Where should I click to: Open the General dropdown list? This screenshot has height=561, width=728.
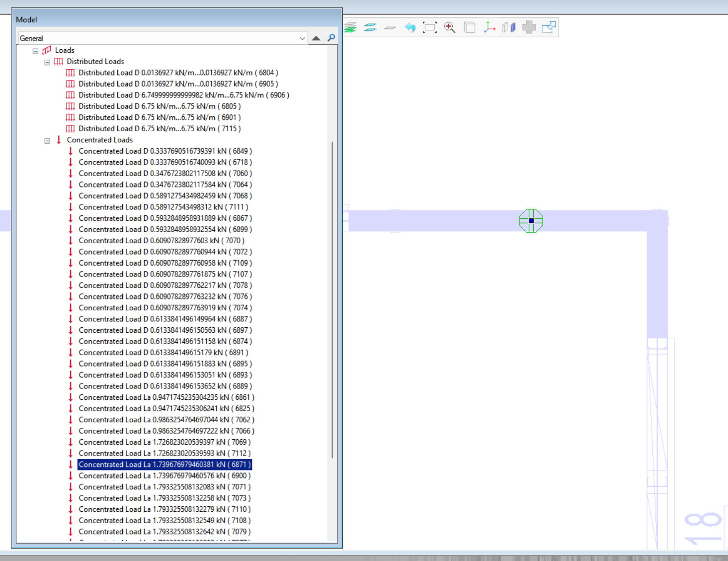302,38
